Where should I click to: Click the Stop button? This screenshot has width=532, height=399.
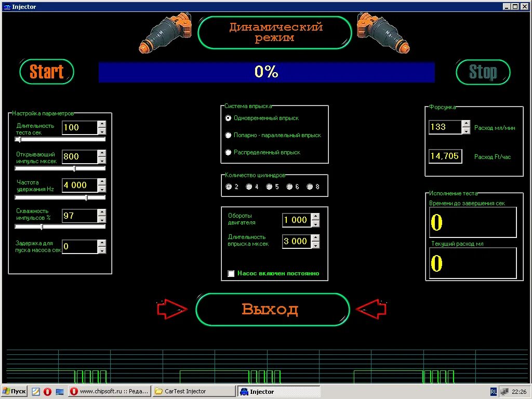tap(483, 72)
